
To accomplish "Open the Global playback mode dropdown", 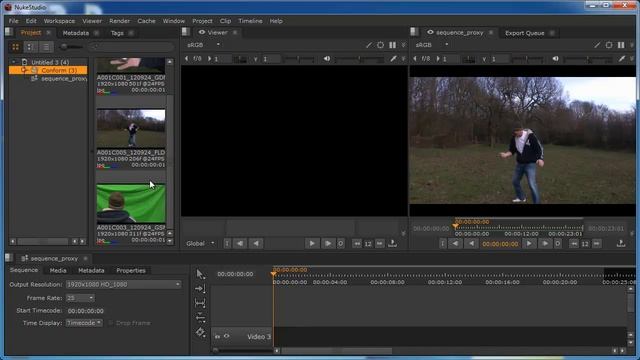I will tap(200, 243).
